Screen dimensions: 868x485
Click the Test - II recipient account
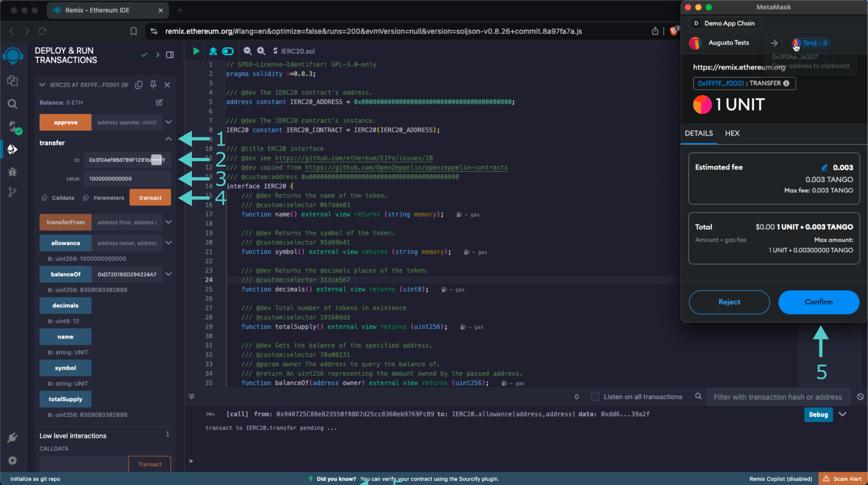(810, 43)
